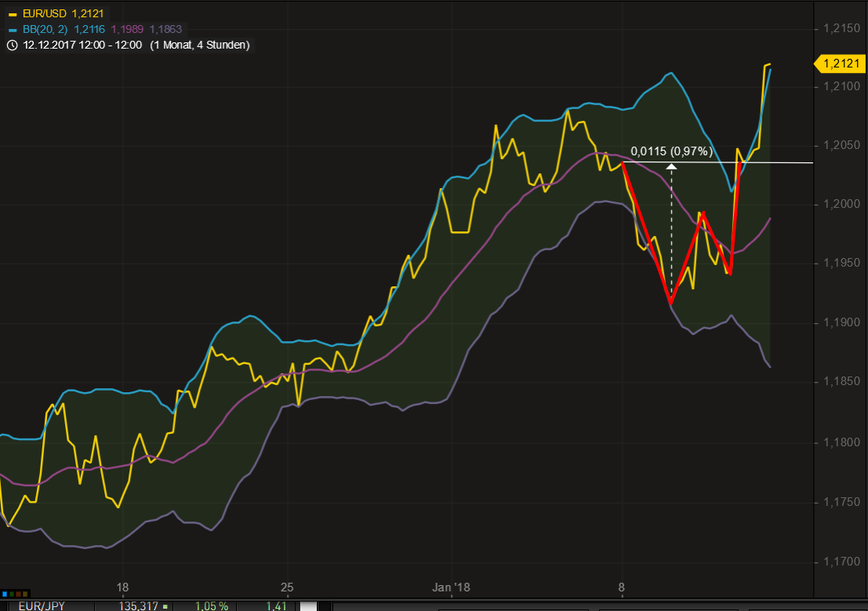
Task: Click the white scrollbar thumb at bottom
Action: coord(309,606)
